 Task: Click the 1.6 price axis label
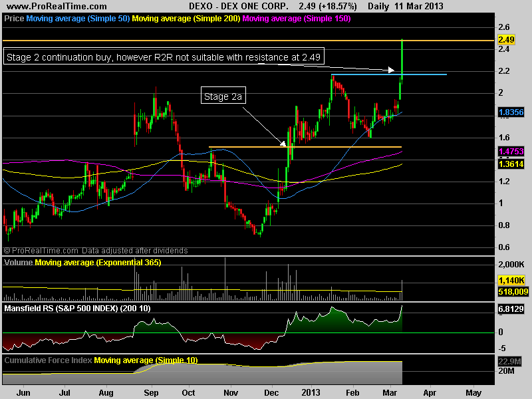click(x=504, y=138)
